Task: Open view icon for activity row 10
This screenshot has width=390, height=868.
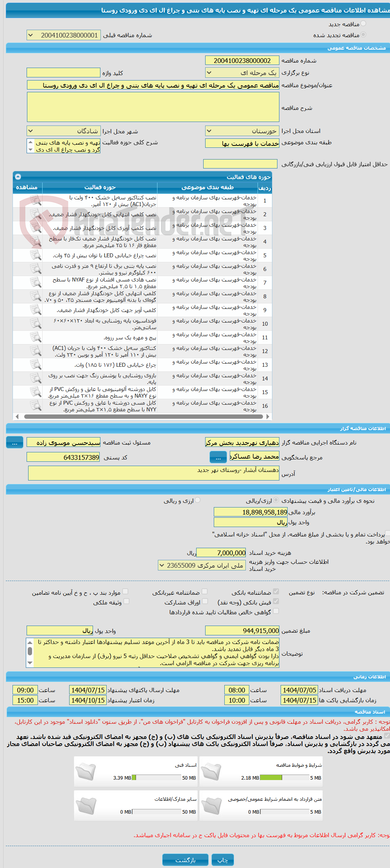Action: click(x=36, y=324)
